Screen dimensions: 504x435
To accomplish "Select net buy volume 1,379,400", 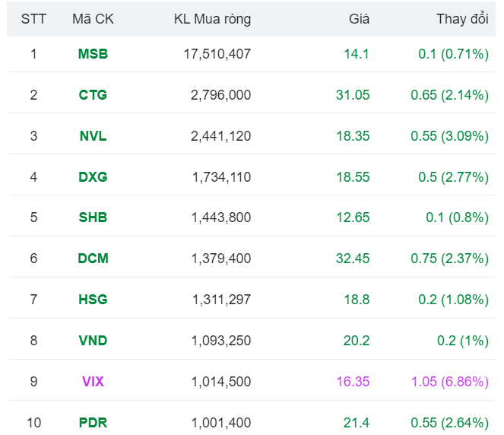I will (221, 259).
